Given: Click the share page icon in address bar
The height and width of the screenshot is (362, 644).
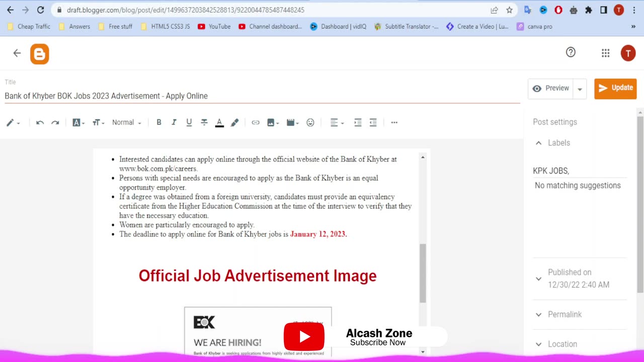Looking at the screenshot, I should (x=494, y=10).
